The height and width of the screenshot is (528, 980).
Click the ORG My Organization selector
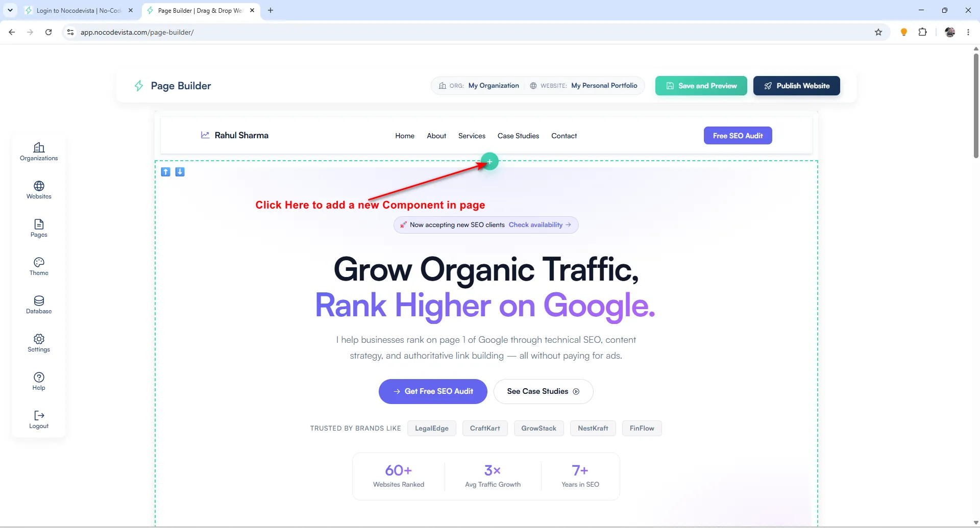point(479,86)
